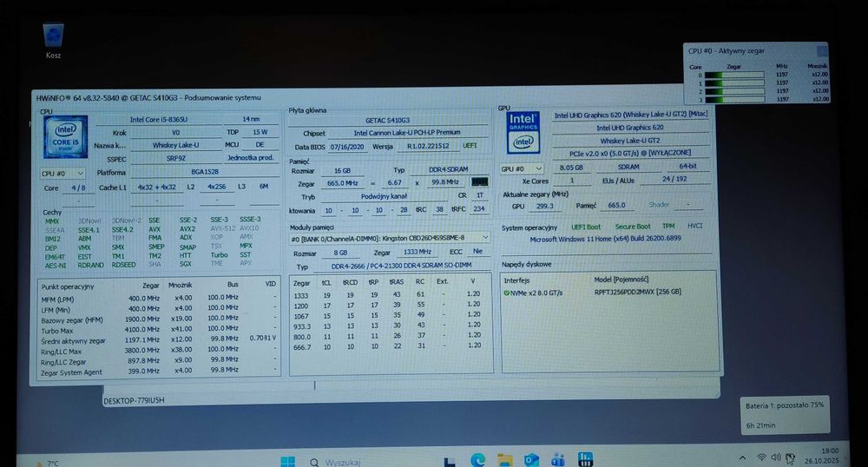The image size is (868, 467).
Task: Click module size 8 GB
Action: pos(340,253)
